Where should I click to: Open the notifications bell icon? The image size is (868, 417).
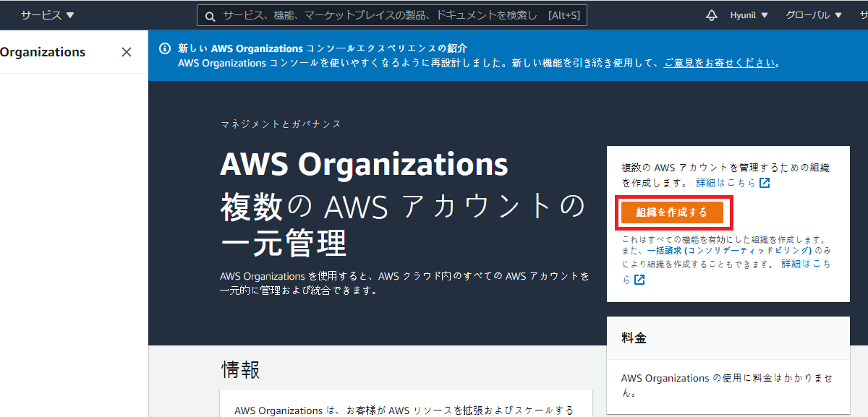[712, 15]
